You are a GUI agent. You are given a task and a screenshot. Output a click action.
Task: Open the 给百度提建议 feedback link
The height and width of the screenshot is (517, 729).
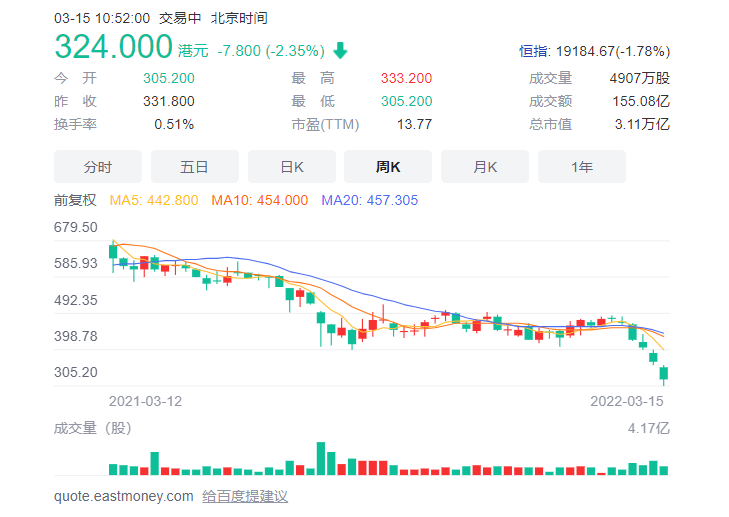point(245,496)
